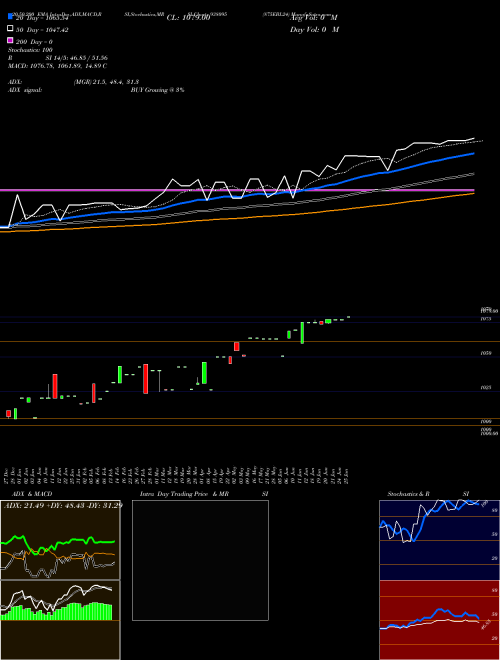
Task: Open the MACD histogram chart panel
Action: point(60,620)
